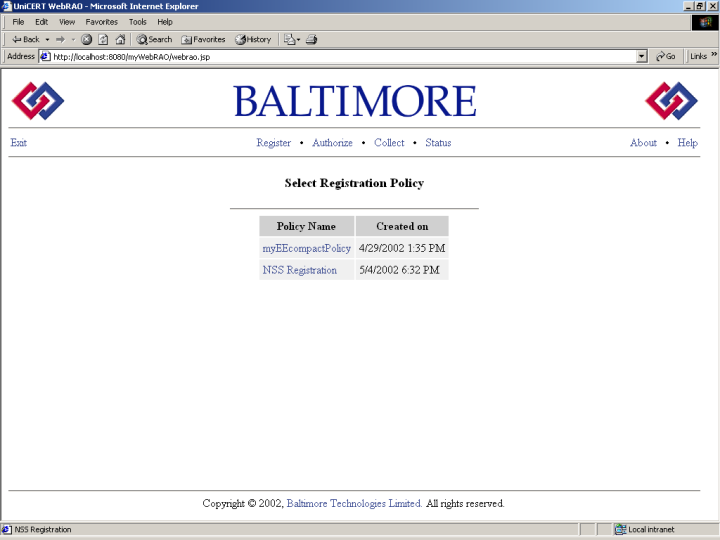This screenshot has height=540, width=720.
Task: Open the Authorize link
Action: [x=332, y=143]
